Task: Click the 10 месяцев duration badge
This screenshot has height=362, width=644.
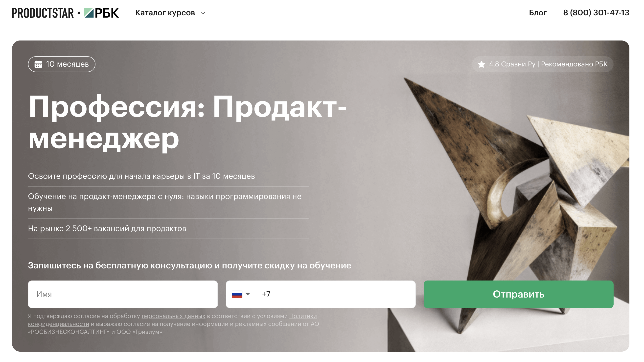Action: click(62, 64)
